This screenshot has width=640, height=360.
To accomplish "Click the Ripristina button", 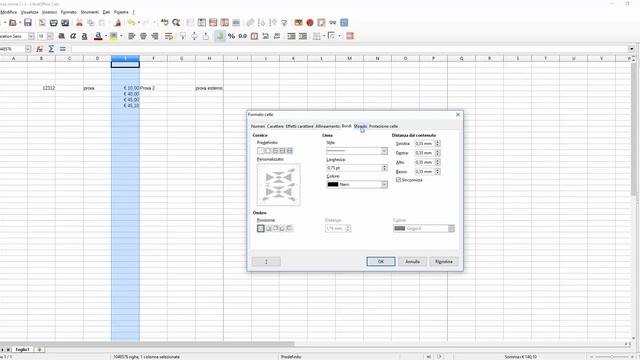I will tap(444, 262).
